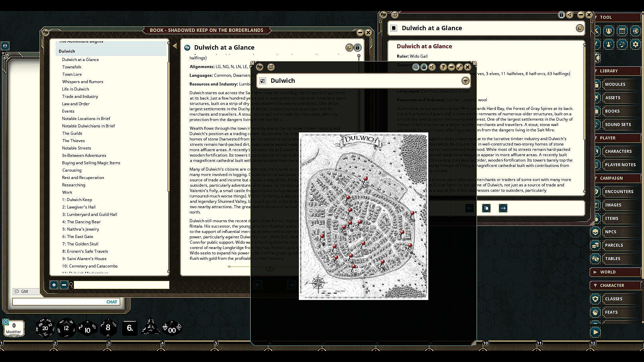
Task: Toggle the lock on the Dulwich at a Glance record
Action: [x=561, y=15]
